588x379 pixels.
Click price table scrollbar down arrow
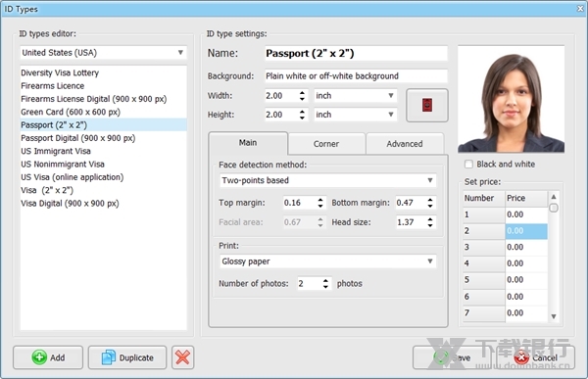click(x=554, y=316)
